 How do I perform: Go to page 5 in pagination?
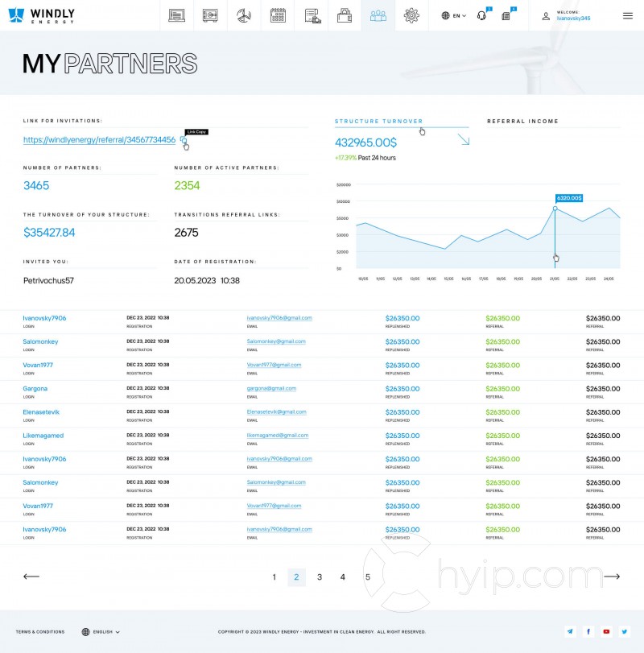368,577
